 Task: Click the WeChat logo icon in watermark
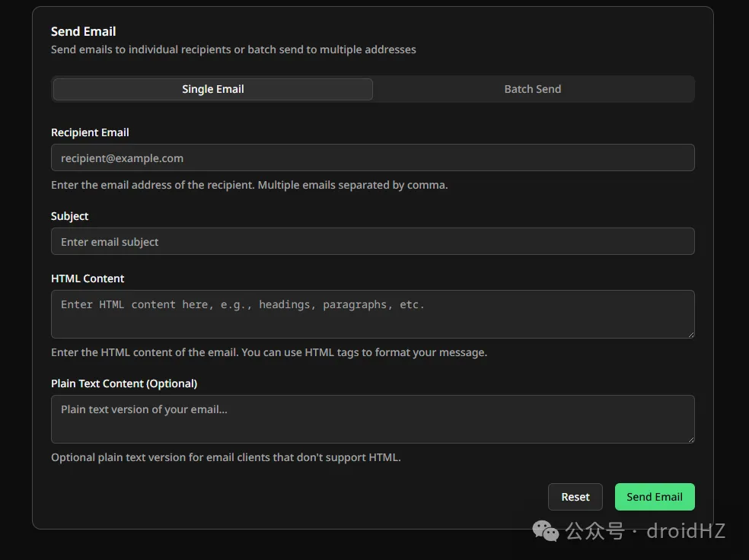point(545,530)
